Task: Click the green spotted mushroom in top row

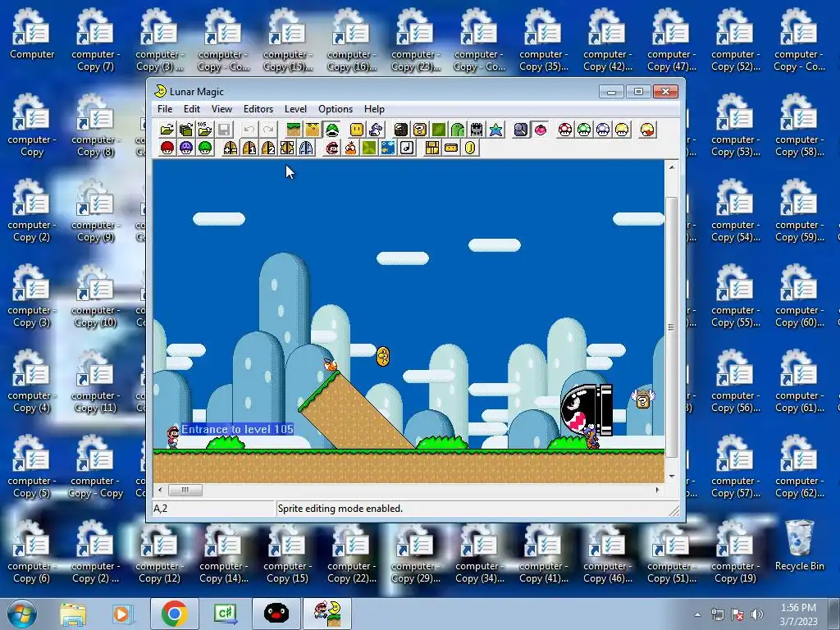Action: click(584, 130)
